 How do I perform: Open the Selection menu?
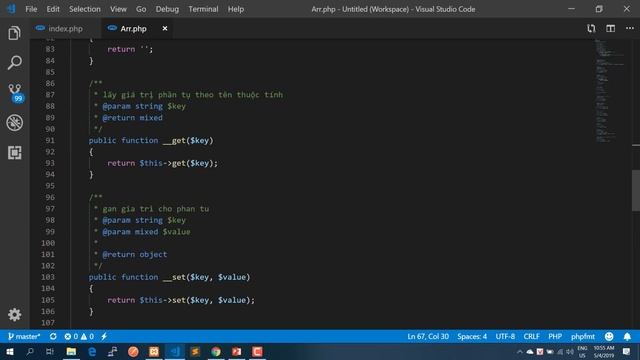coord(84,9)
